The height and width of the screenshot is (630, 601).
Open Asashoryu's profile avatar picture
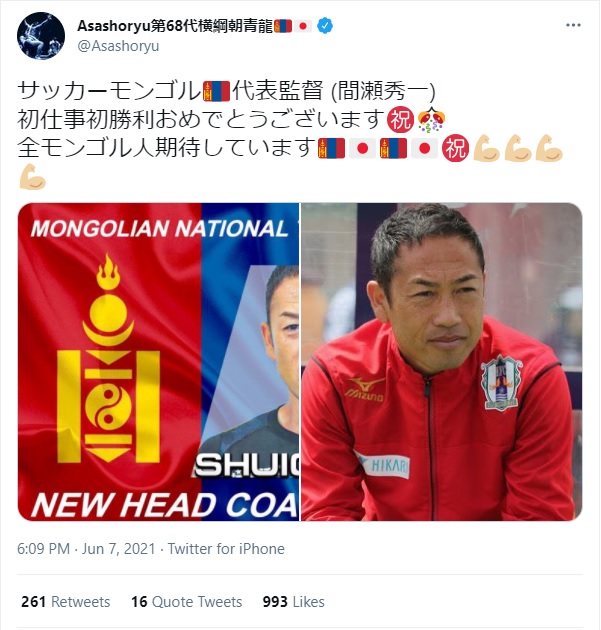[x=41, y=36]
